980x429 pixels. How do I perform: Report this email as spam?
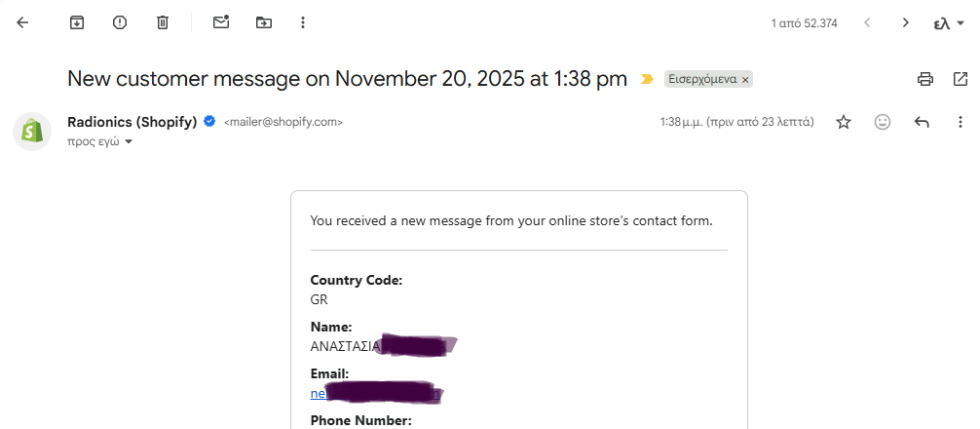120,22
